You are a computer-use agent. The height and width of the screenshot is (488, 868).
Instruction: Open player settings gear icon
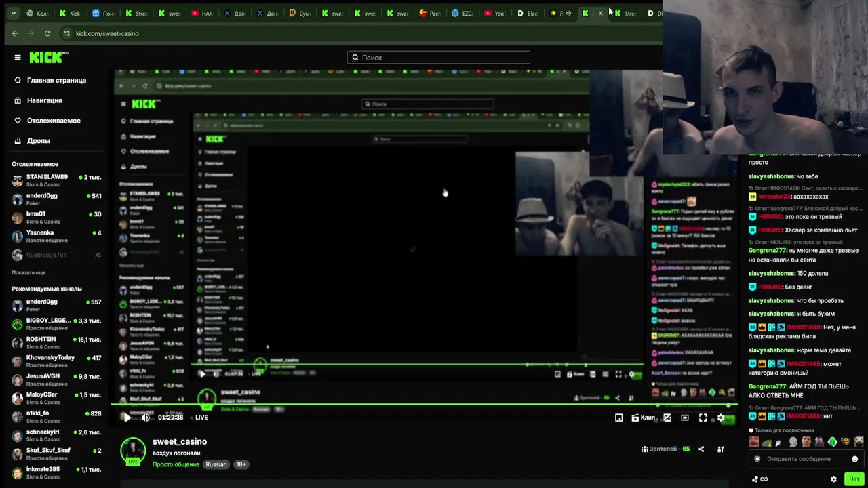click(x=721, y=418)
